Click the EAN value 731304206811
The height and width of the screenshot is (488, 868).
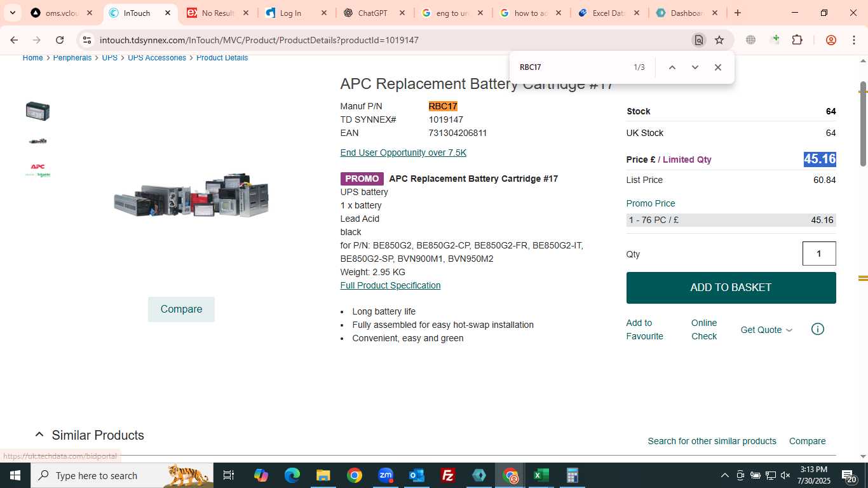click(458, 133)
